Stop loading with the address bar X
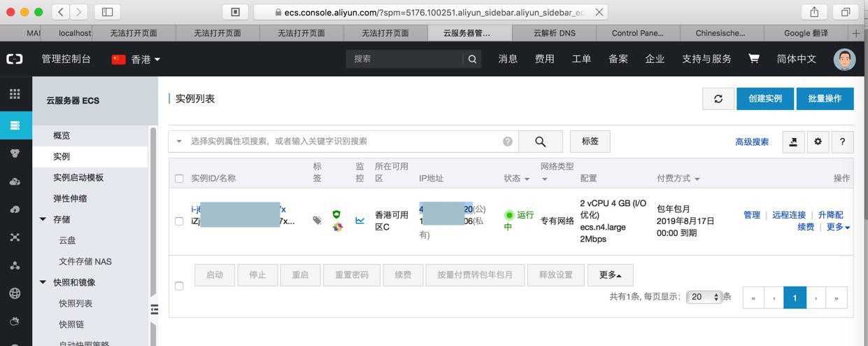This screenshot has height=346, width=868. (x=599, y=12)
